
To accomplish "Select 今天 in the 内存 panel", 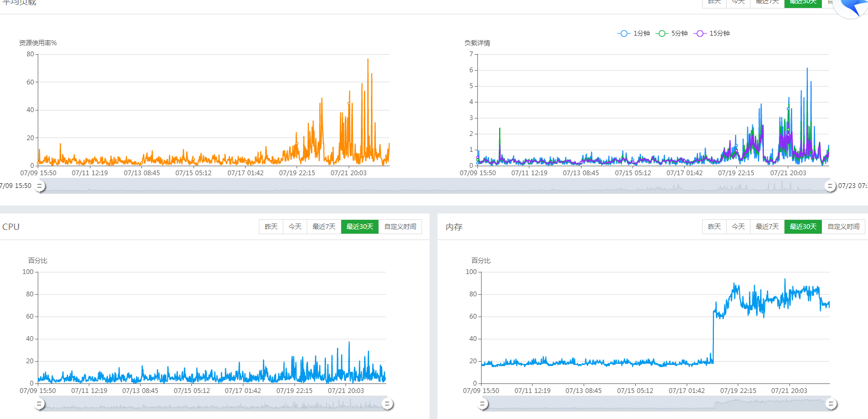I will pyautogui.click(x=738, y=227).
